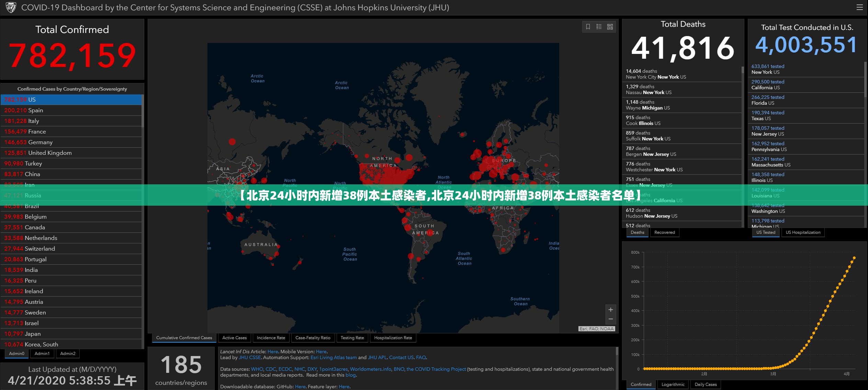Show the Deaths list tab
This screenshot has height=390, width=868.
coord(638,232)
